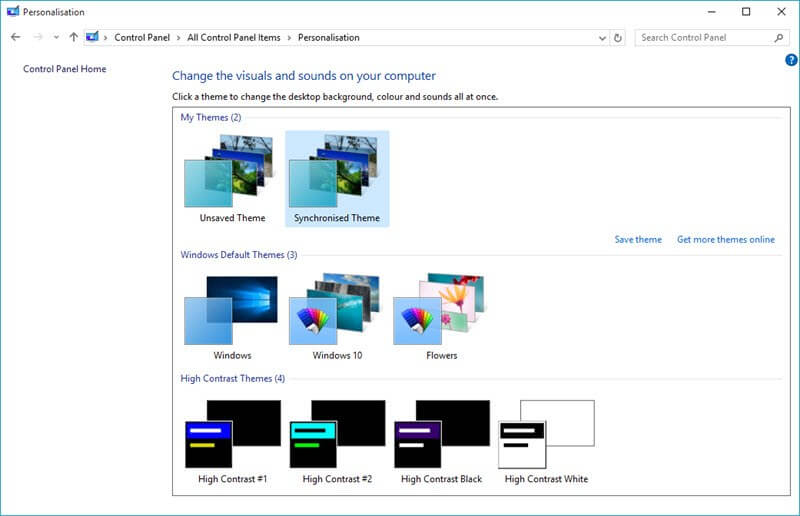Click the Forward navigation arrow
The image size is (800, 516).
[38, 37]
